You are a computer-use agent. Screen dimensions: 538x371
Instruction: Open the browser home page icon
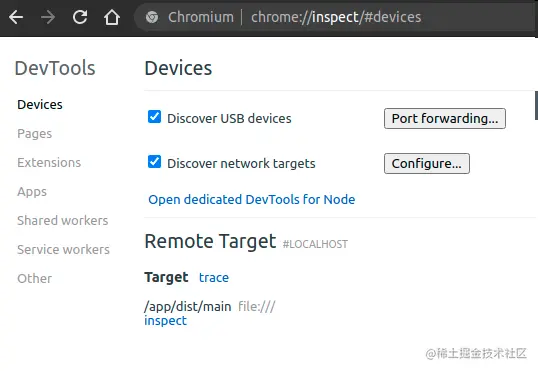(x=112, y=17)
